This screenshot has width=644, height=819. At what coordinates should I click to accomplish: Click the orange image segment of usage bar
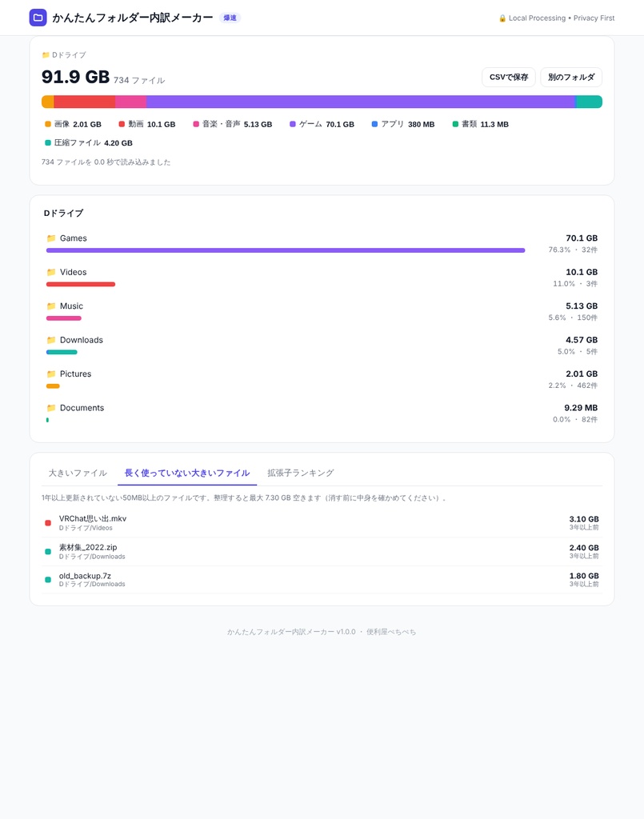tap(47, 102)
